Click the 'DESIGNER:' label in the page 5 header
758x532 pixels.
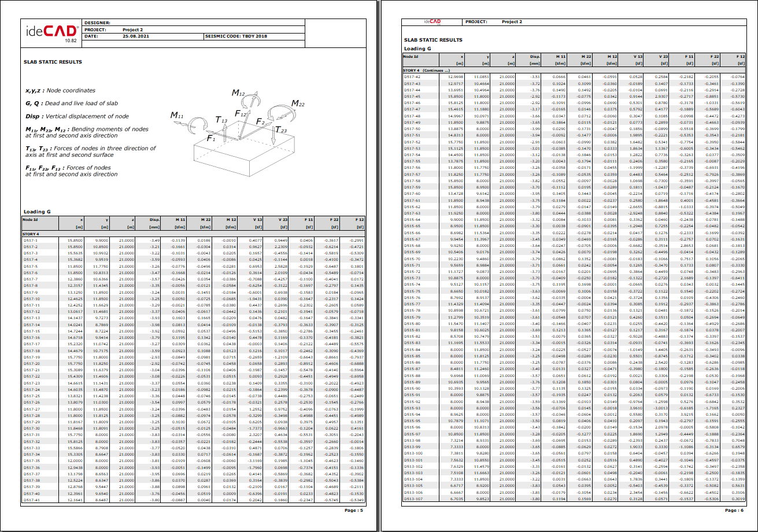[97, 22]
